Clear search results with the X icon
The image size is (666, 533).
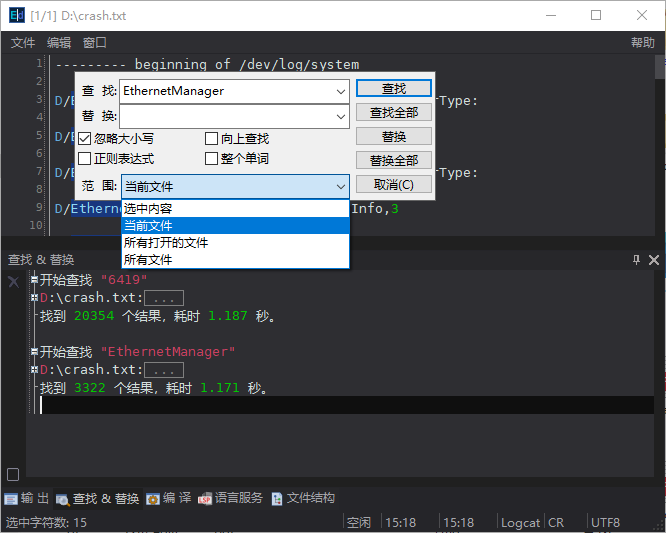point(14,281)
